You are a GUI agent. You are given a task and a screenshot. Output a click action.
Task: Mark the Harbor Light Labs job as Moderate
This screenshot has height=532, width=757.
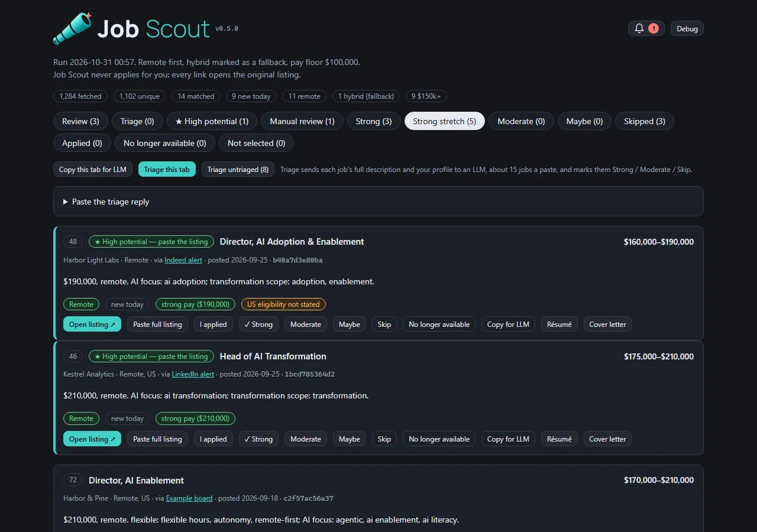click(306, 324)
